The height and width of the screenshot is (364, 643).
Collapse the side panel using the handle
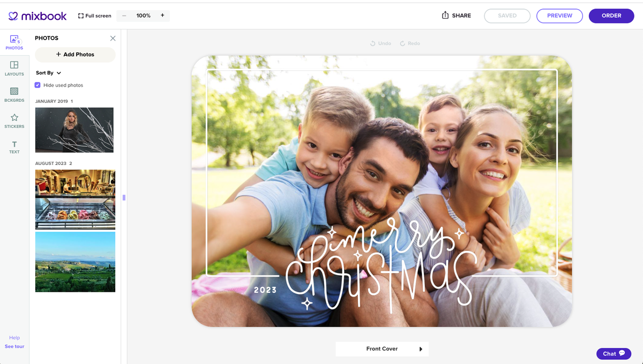[x=124, y=197]
